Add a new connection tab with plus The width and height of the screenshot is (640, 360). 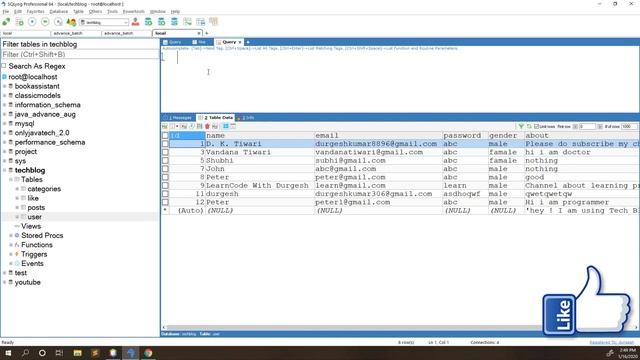[207, 33]
